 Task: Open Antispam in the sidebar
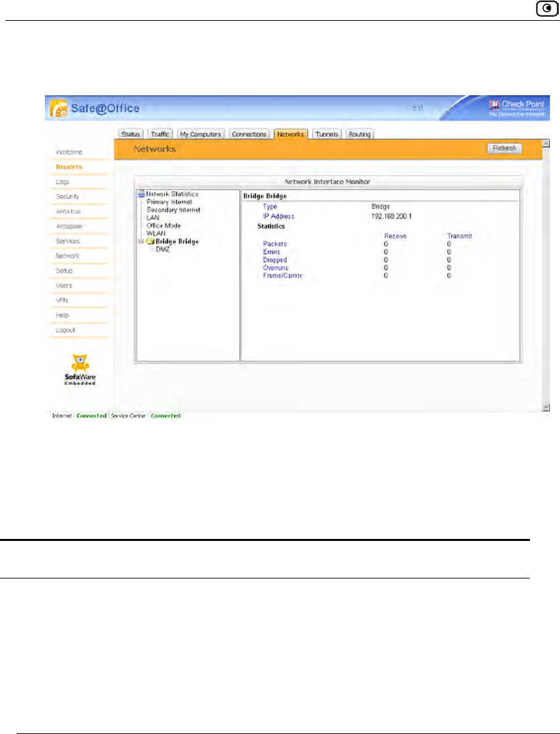click(69, 226)
